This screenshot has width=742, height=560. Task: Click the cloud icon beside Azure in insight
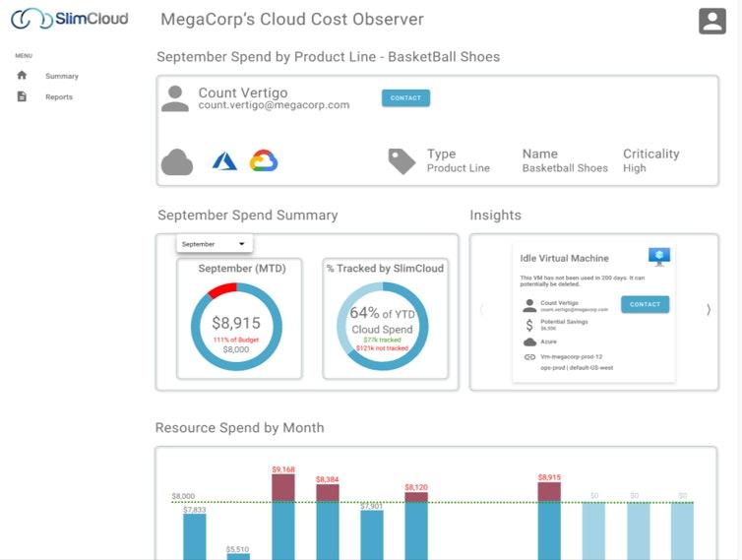pos(530,342)
